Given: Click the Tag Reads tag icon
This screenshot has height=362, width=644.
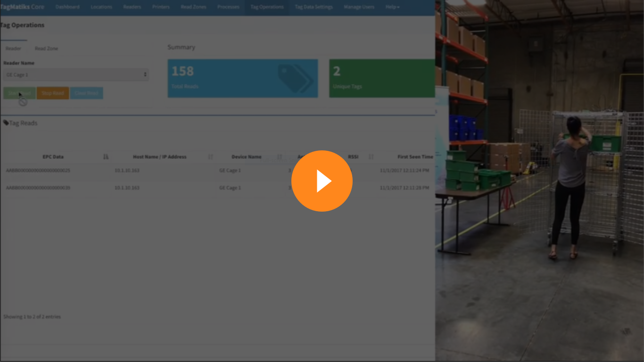Looking at the screenshot, I should click(x=6, y=123).
